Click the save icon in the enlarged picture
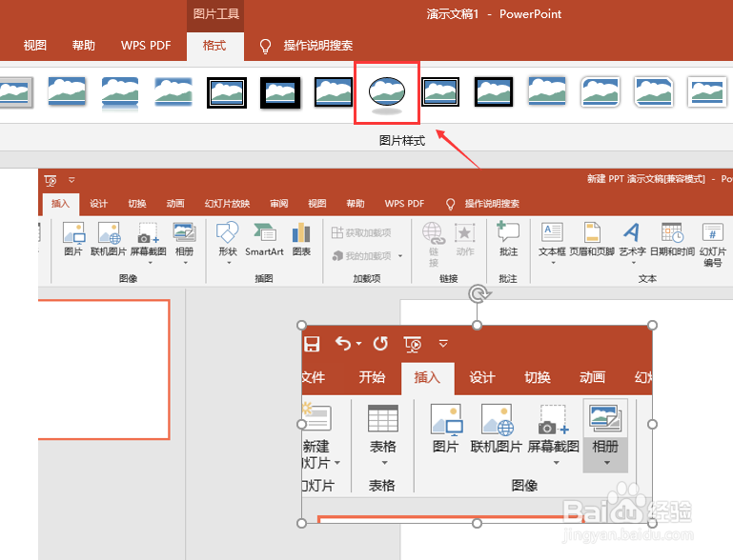This screenshot has height=560, width=733. [312, 345]
